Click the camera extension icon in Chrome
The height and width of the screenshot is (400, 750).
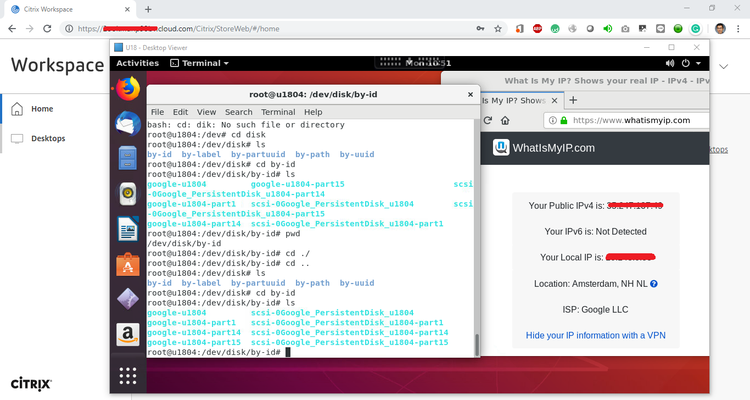coord(625,29)
